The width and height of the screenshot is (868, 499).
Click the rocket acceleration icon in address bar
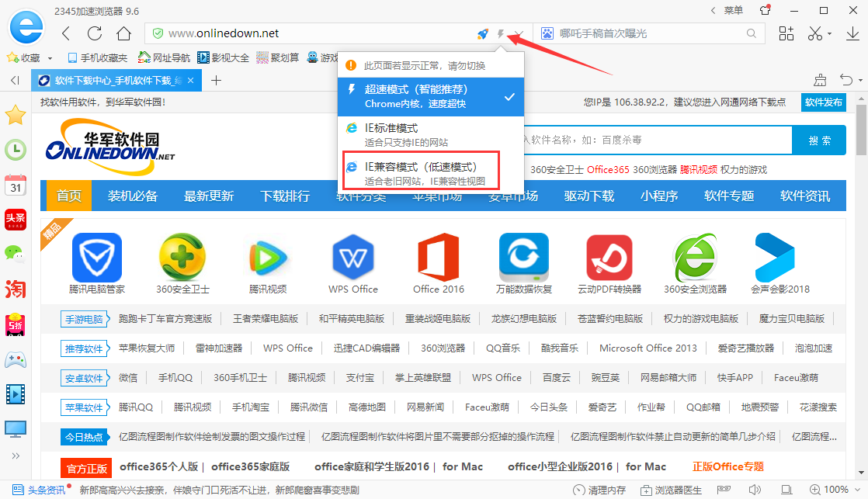(x=483, y=33)
